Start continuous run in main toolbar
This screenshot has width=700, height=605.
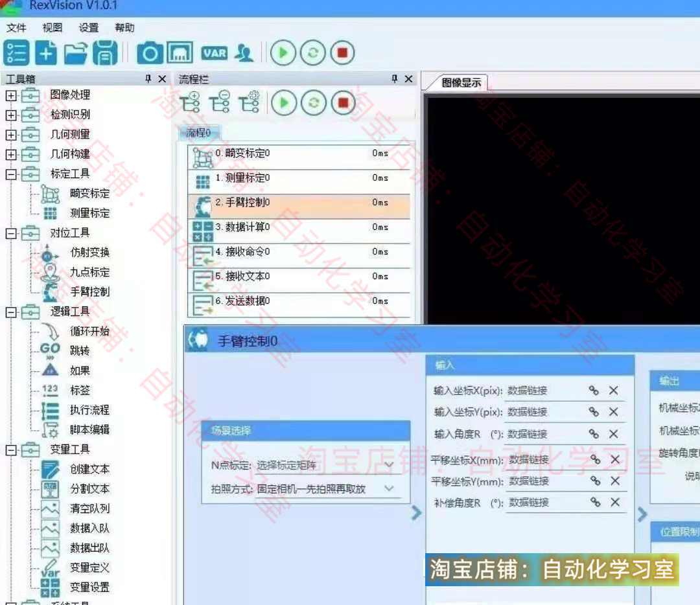312,52
